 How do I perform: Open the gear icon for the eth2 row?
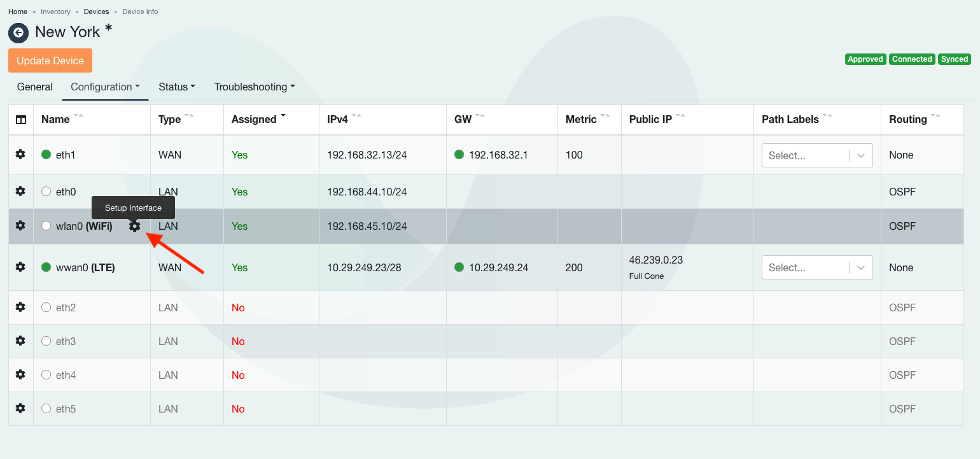coord(20,307)
